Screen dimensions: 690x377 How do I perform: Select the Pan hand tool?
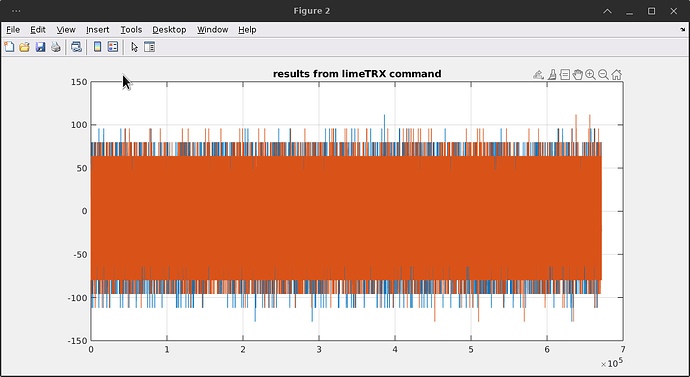coord(577,75)
